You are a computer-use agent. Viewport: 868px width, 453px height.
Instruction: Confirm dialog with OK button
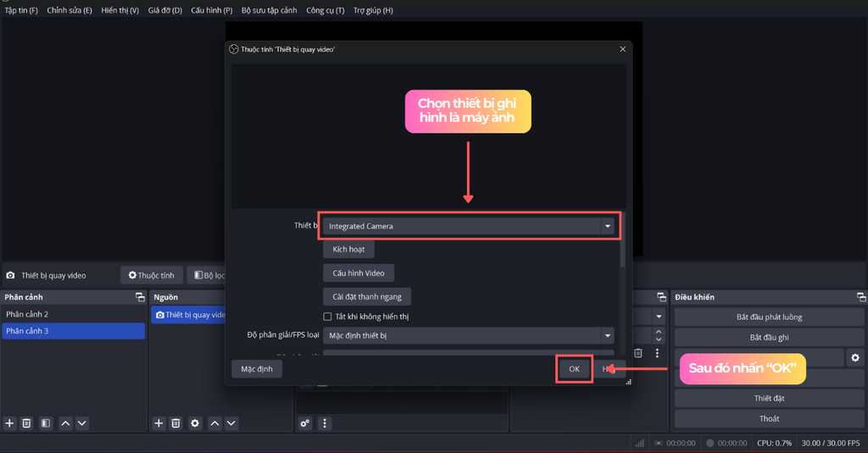(x=574, y=369)
